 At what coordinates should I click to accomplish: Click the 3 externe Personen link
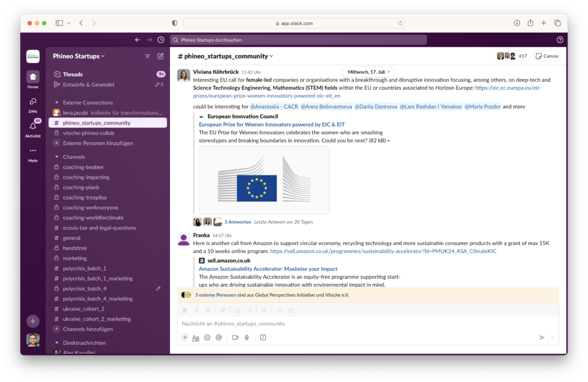[215, 295]
